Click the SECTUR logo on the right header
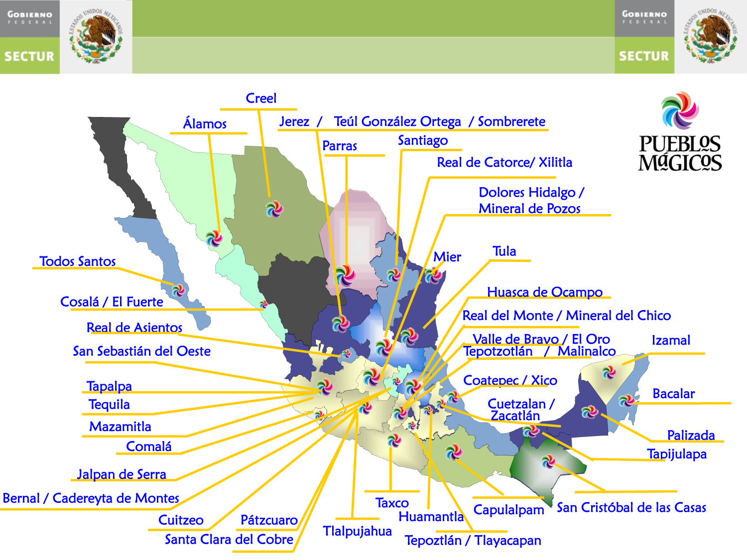Screen dimensions: 747x560 click(x=644, y=56)
